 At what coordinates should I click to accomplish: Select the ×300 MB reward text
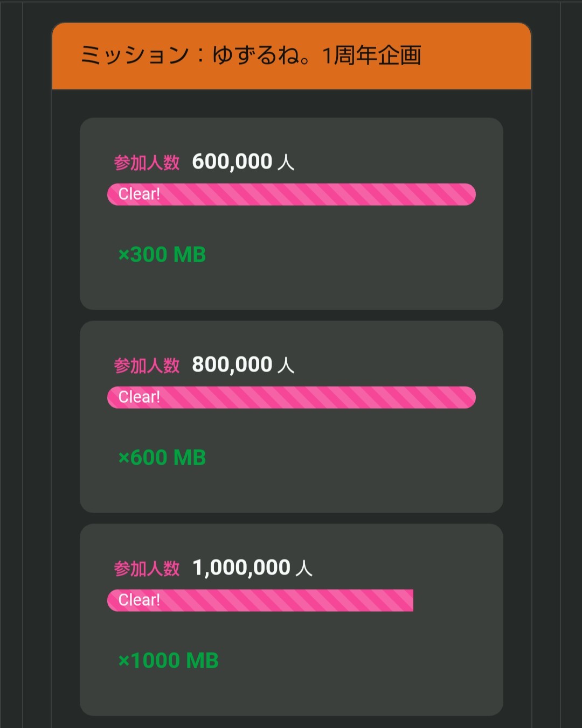(x=162, y=255)
